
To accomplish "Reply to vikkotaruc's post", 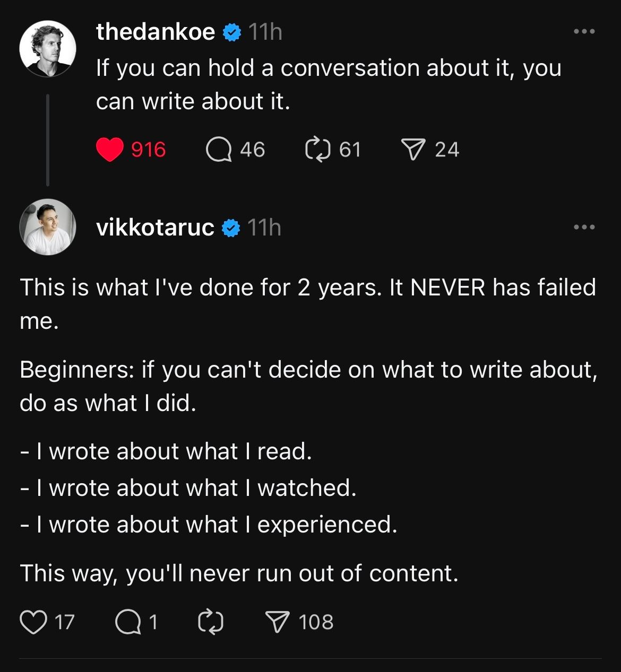I will pos(128,622).
